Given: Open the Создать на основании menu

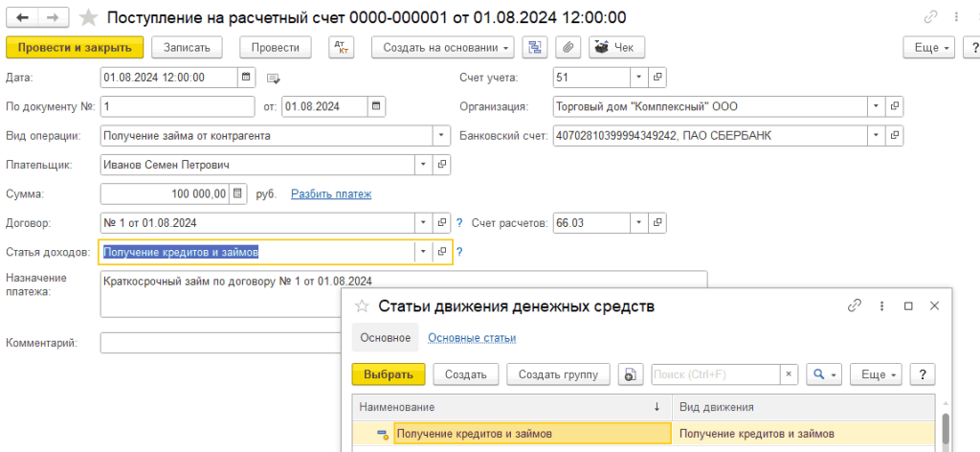Looking at the screenshot, I should tap(442, 47).
